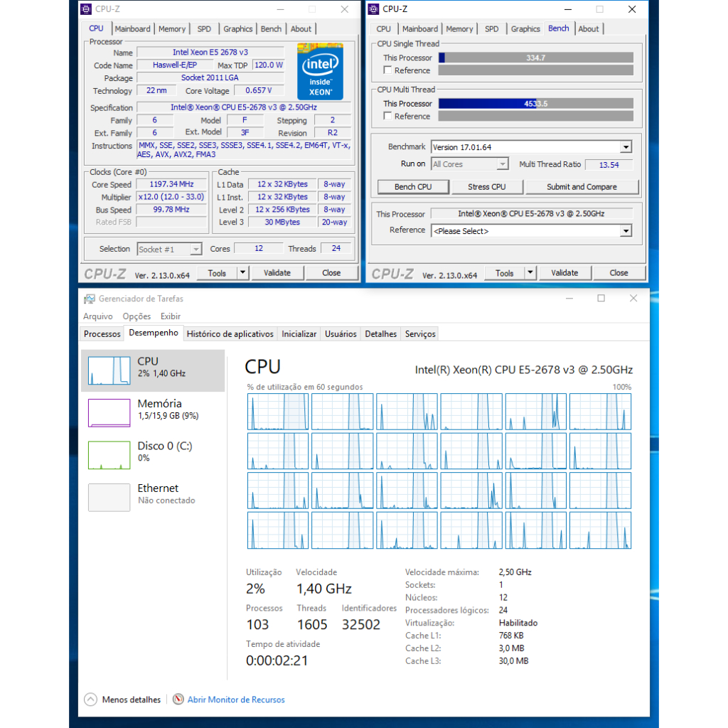Click the CPU-Z app icon in right window title bar
The width and height of the screenshot is (728, 728).
point(374,9)
